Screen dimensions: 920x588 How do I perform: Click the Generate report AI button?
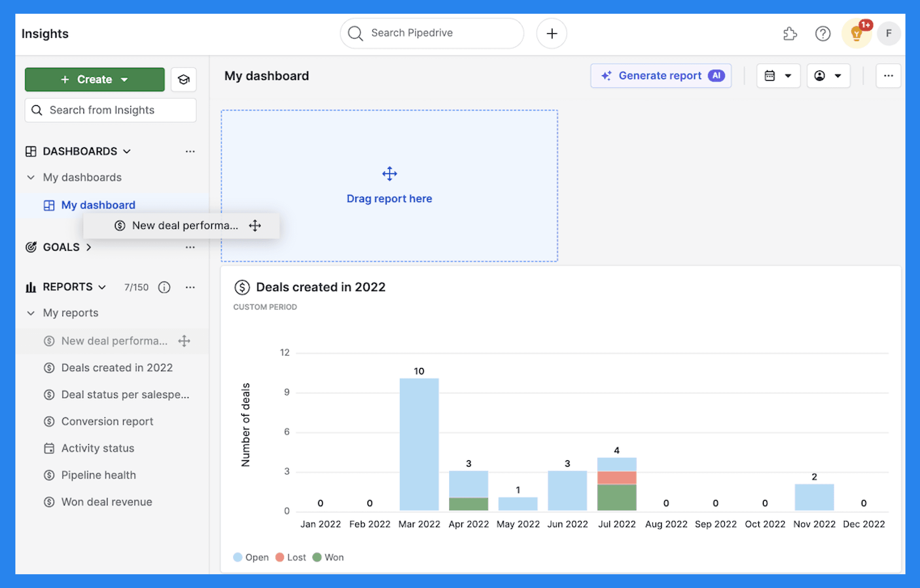(661, 76)
